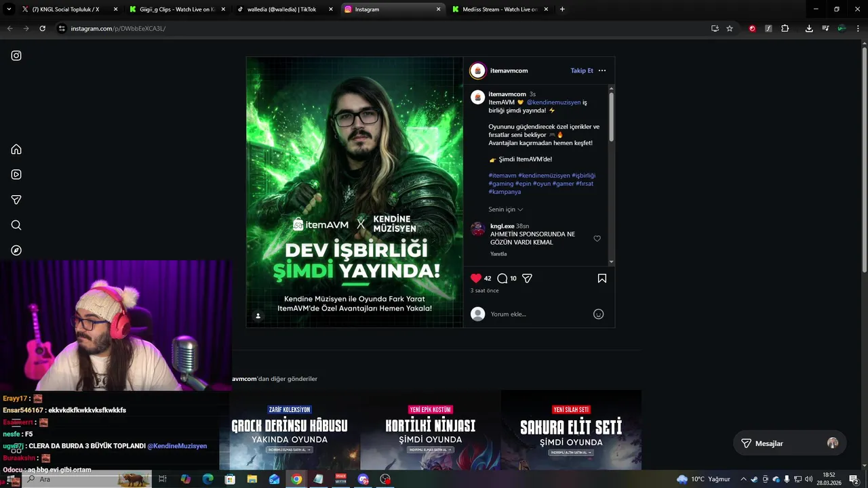Open Hortilki Ninjası post thumbnail
Image resolution: width=868 pixels, height=488 pixels.
(x=431, y=430)
